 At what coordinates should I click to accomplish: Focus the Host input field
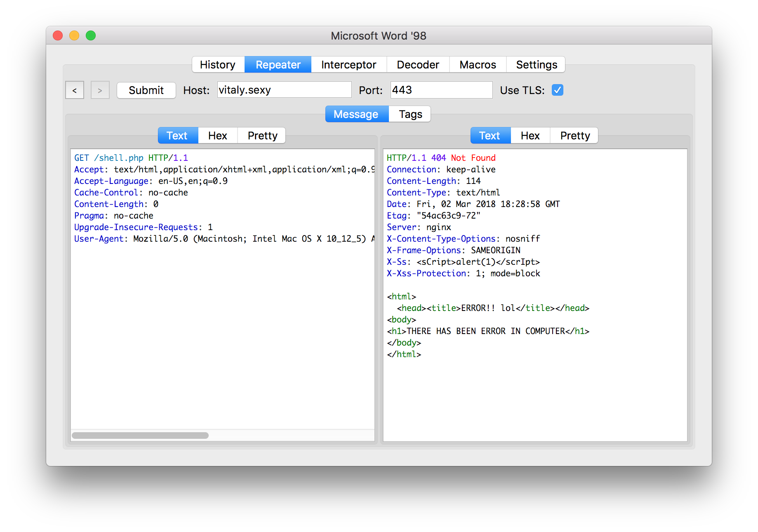[285, 90]
